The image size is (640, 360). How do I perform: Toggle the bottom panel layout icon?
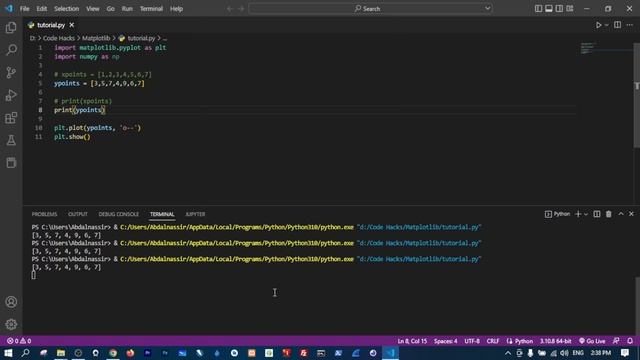tap(549, 9)
